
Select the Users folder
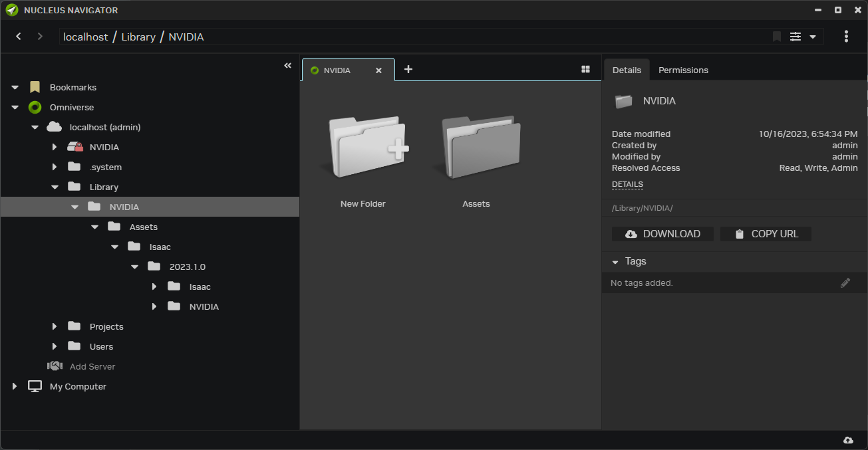click(101, 346)
